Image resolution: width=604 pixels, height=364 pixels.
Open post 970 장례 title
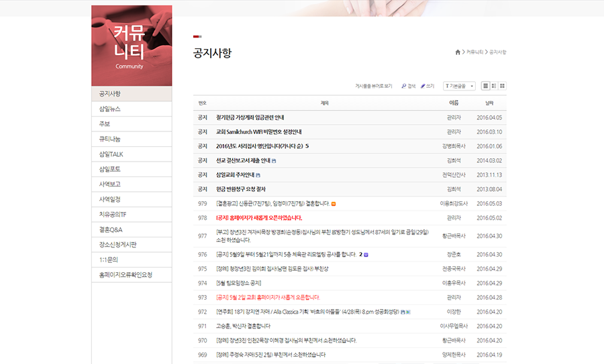(x=286, y=341)
